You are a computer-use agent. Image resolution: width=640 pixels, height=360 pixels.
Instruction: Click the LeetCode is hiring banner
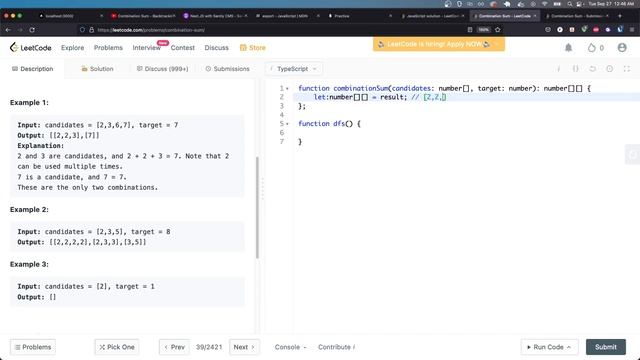click(439, 44)
